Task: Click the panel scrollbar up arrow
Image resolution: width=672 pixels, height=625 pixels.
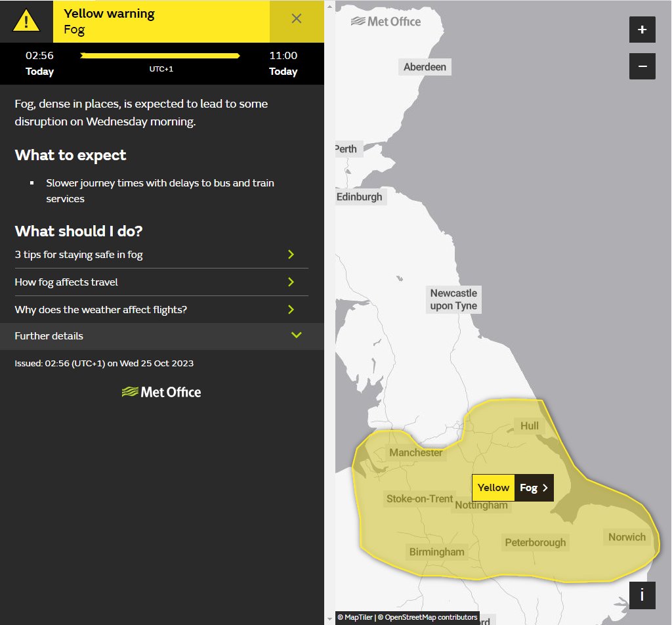Action: pos(329,6)
